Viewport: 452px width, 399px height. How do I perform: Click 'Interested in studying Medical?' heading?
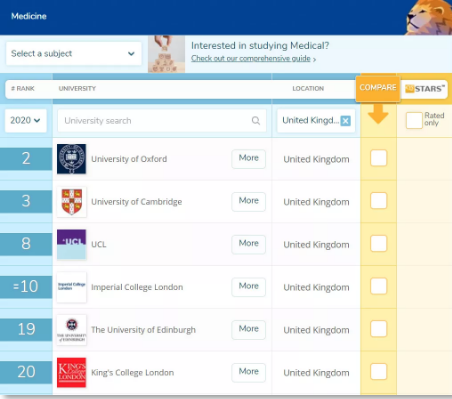click(x=260, y=46)
